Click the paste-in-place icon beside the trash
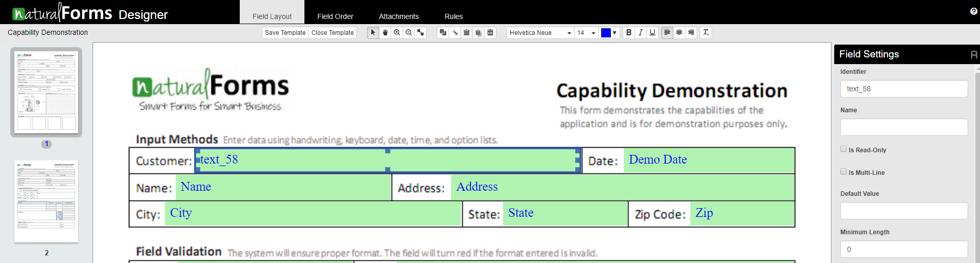 coord(478,32)
